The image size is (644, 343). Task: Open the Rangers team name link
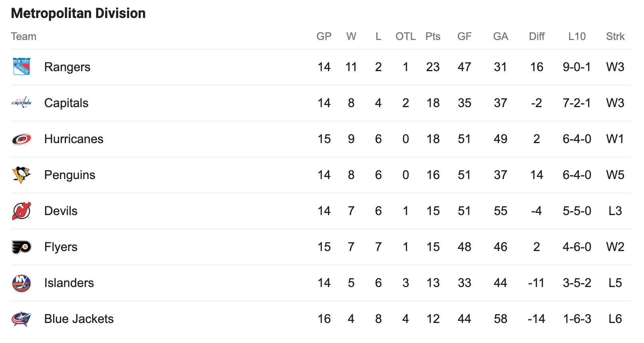pos(67,67)
